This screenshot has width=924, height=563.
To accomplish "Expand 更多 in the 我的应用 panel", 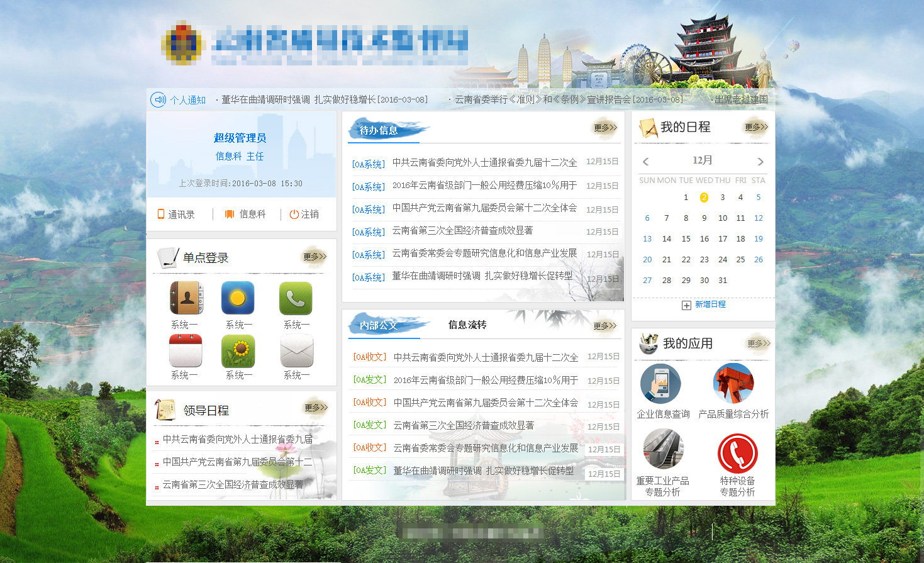I will pyautogui.click(x=759, y=343).
